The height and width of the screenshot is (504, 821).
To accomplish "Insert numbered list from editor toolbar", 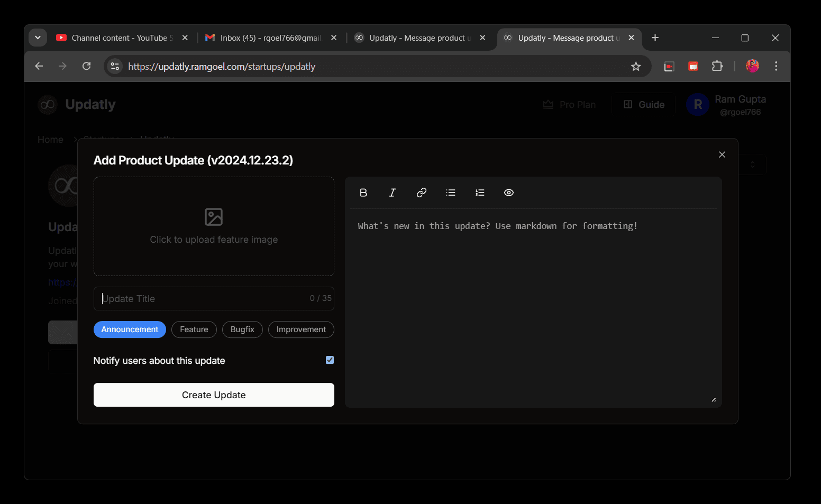I will (x=480, y=193).
